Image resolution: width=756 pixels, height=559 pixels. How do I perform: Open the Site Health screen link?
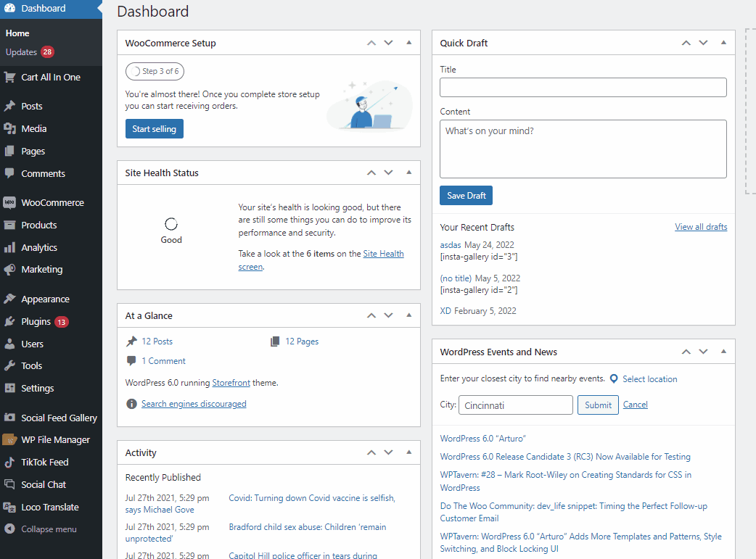coord(383,254)
